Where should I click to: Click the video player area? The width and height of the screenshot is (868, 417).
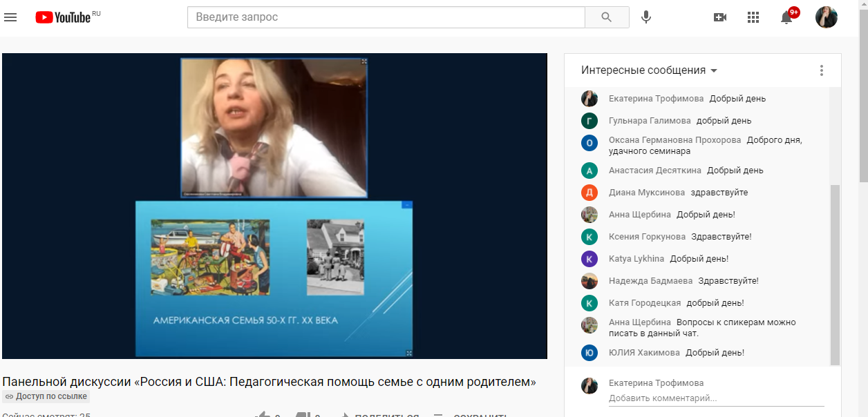click(x=274, y=206)
